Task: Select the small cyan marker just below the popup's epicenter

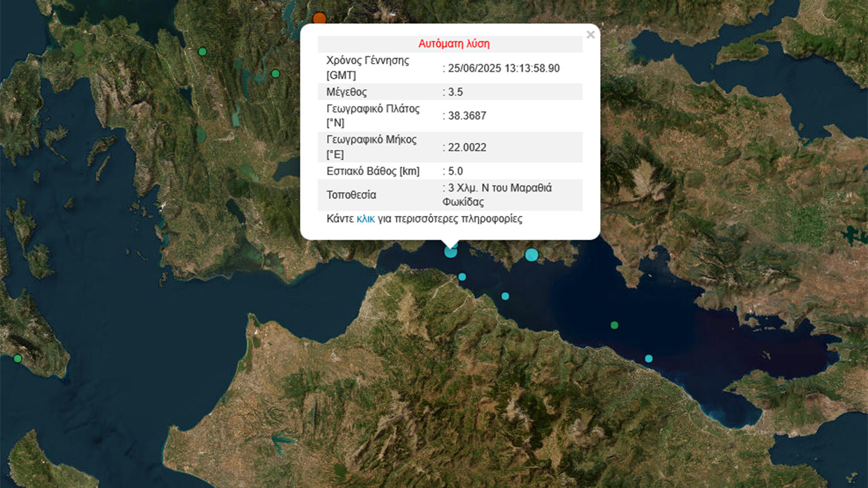Action: pos(462,276)
